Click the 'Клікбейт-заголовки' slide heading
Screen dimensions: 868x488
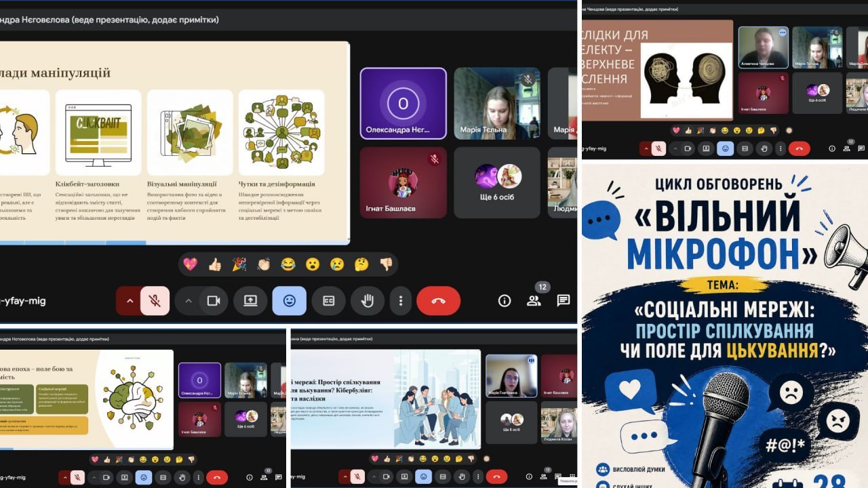(87, 184)
